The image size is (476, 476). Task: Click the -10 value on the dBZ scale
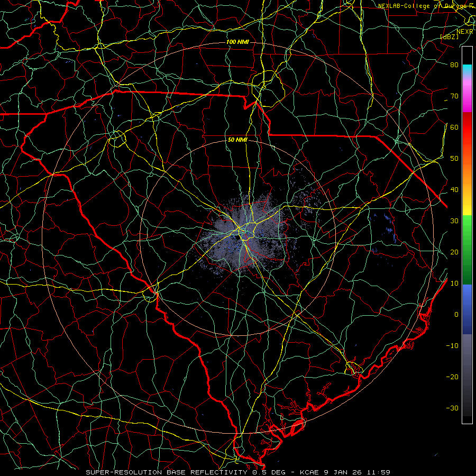click(x=452, y=346)
